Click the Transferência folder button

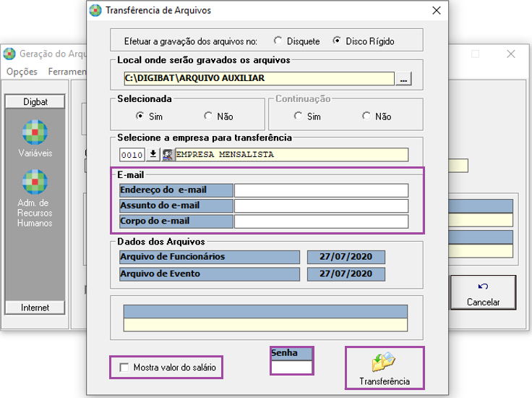(x=385, y=368)
